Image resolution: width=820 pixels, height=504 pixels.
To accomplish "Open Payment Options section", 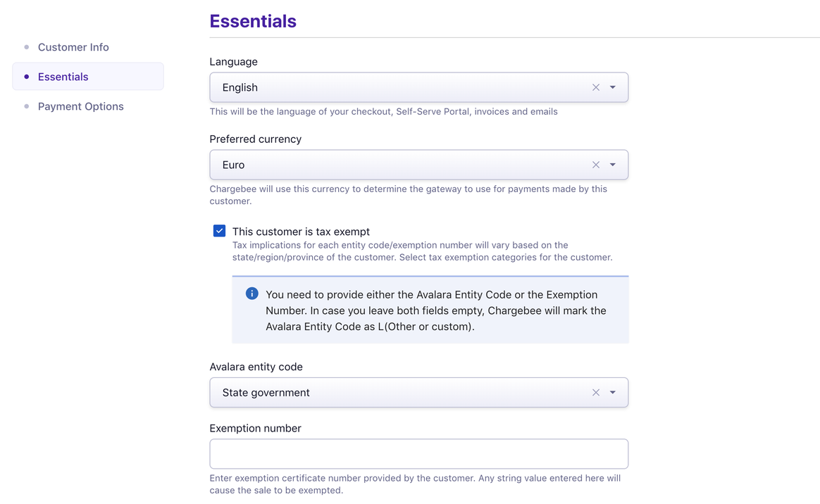I will pyautogui.click(x=80, y=106).
